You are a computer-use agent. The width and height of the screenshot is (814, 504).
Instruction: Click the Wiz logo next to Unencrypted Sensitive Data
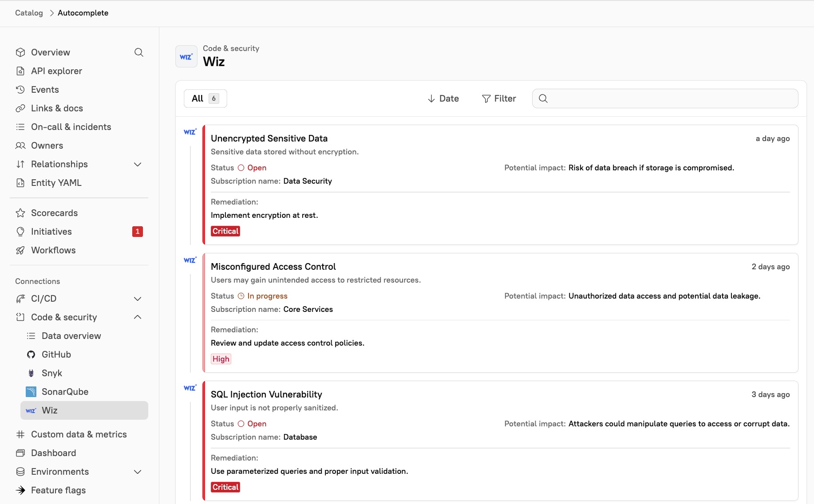[190, 132]
